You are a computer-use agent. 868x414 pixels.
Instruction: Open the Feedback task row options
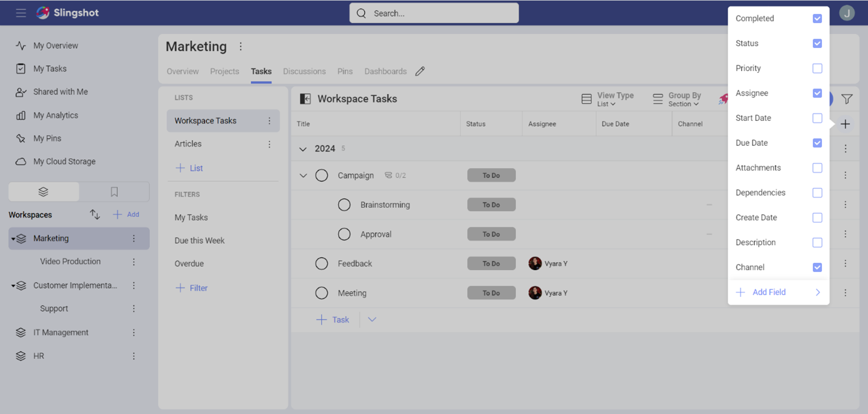pyautogui.click(x=846, y=263)
